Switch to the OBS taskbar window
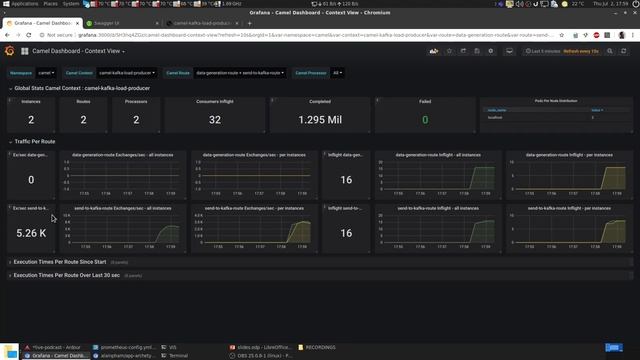This screenshot has height=360, width=640. click(x=260, y=356)
